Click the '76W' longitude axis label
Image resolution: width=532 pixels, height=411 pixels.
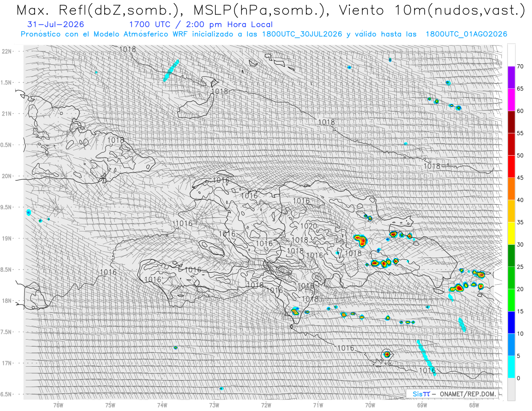(x=58, y=404)
